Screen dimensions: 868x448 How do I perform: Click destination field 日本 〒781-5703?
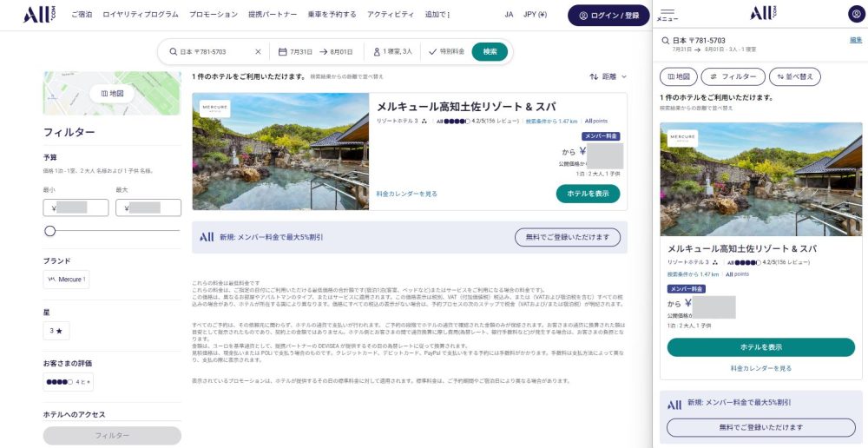[x=205, y=51]
